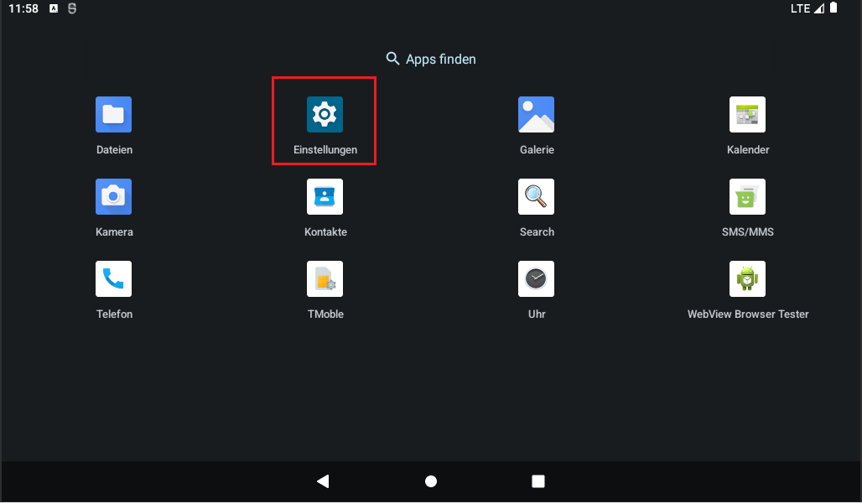Open the Uhr clock app

coord(536,279)
